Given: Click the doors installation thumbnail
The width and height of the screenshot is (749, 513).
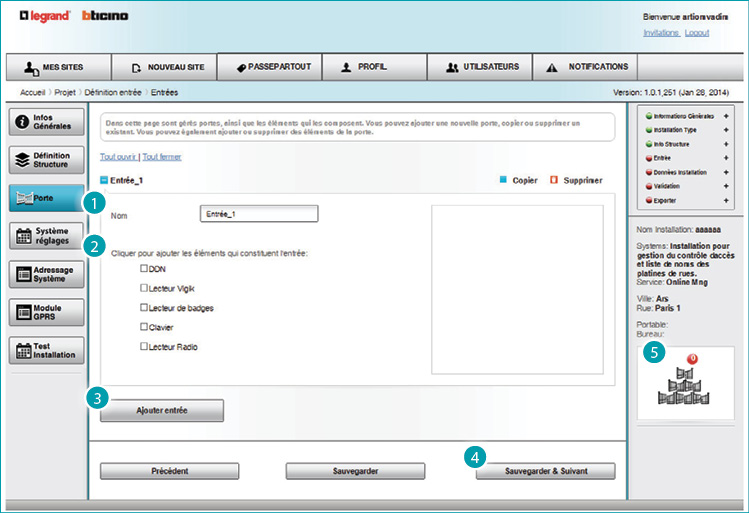Looking at the screenshot, I should click(x=685, y=384).
